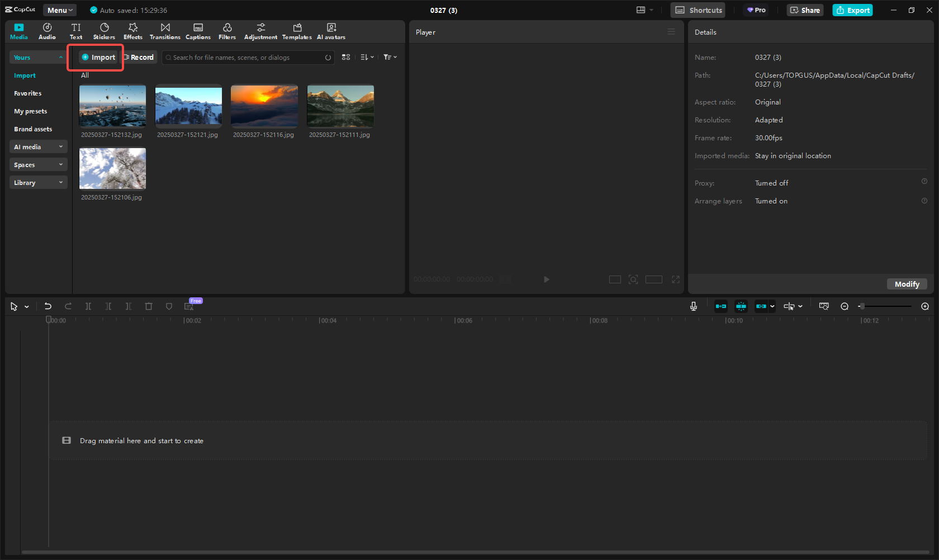Switch to the Templates panel
The image size is (939, 560).
tap(297, 31)
